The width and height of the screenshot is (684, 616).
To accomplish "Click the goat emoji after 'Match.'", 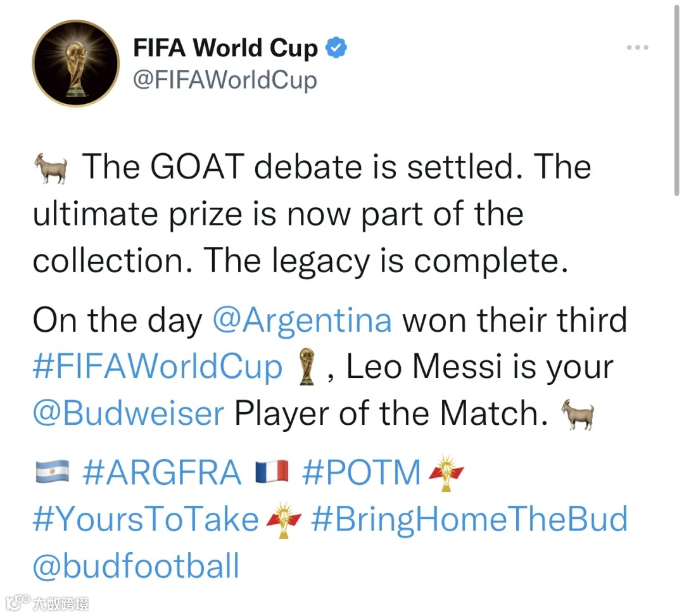I will [578, 415].
